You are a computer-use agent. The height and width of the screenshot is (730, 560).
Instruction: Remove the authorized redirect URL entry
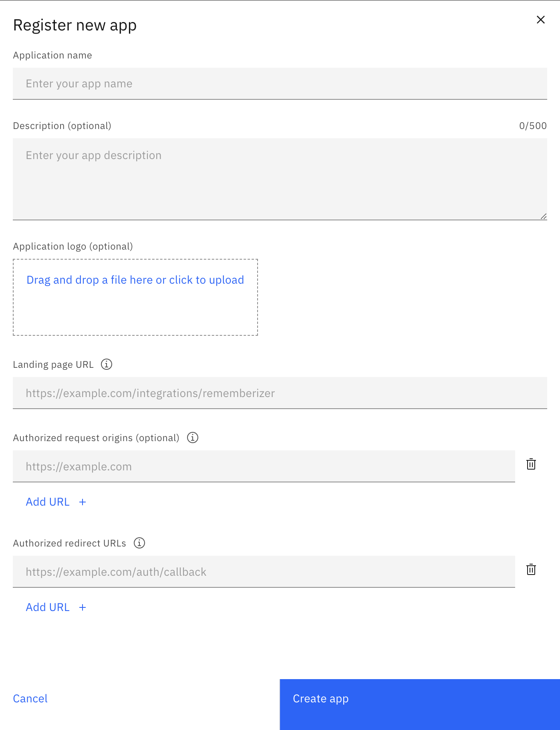click(x=531, y=570)
